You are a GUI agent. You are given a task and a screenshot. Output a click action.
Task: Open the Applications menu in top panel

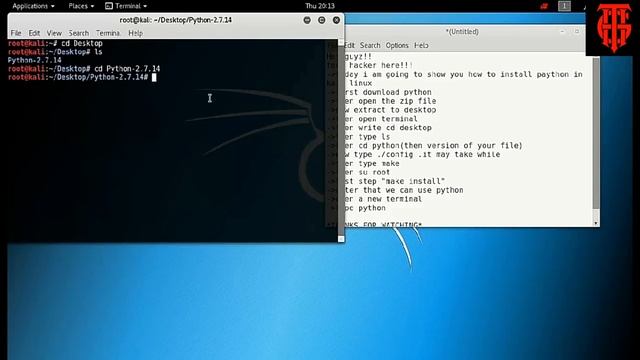33,6
